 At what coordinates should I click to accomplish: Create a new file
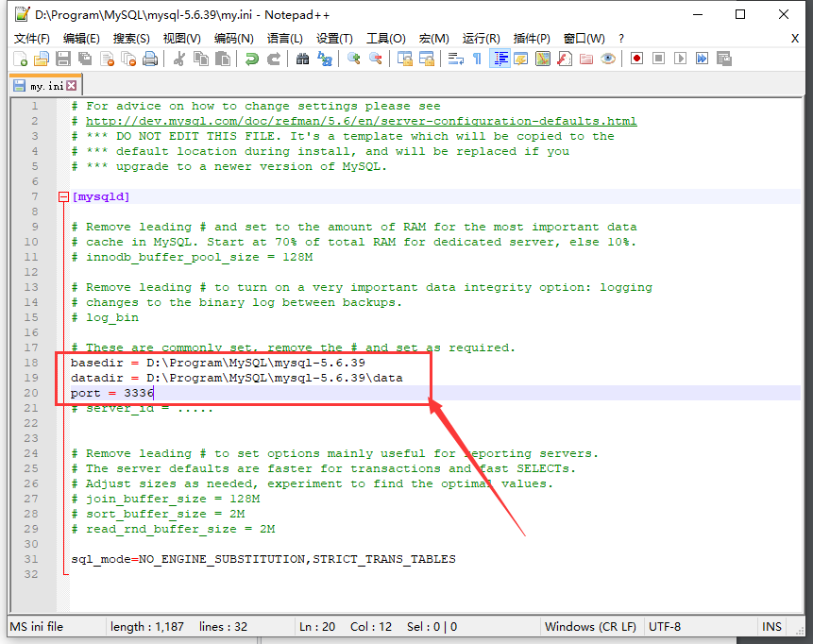point(20,59)
